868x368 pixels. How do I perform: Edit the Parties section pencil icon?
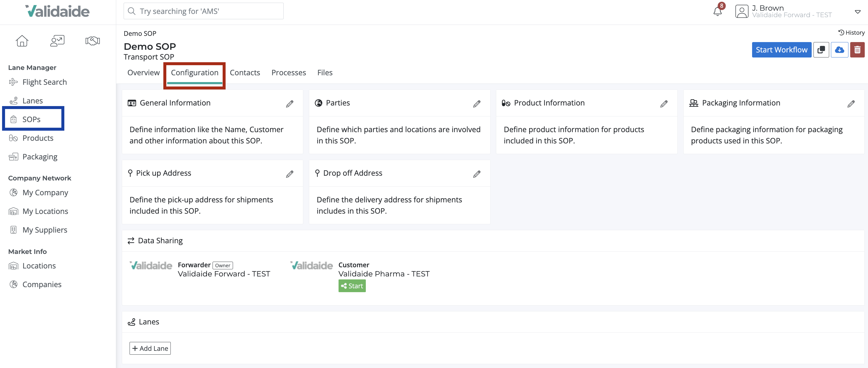tap(477, 104)
